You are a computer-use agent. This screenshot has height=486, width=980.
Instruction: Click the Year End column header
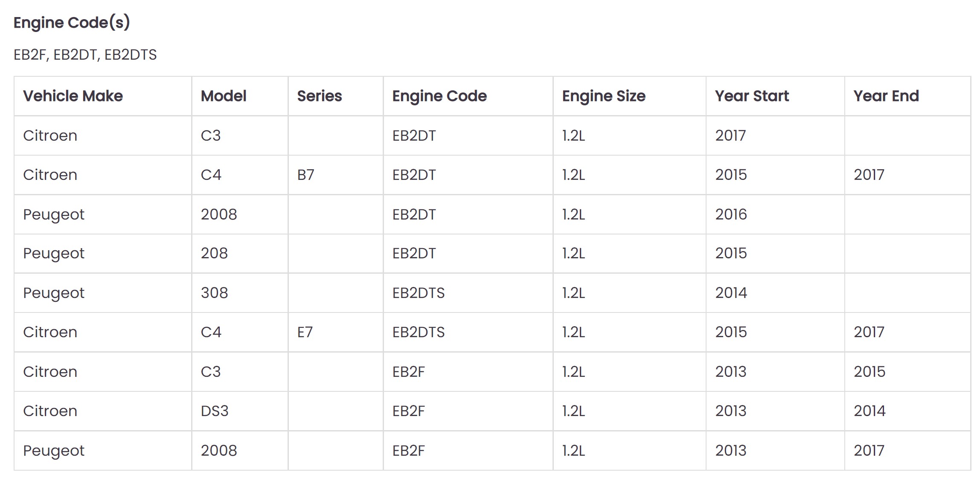[886, 96]
